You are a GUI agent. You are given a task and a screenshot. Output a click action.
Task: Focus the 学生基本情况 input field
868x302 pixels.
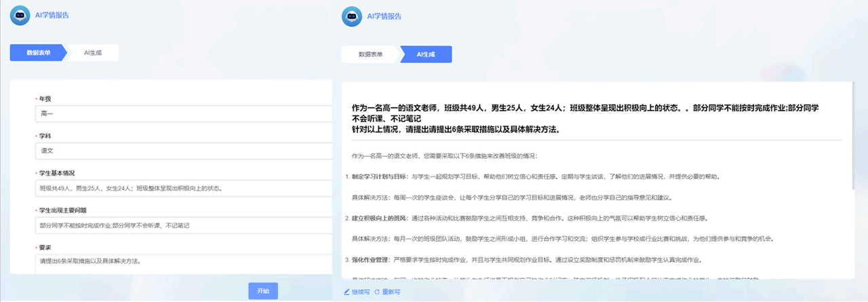click(183, 188)
